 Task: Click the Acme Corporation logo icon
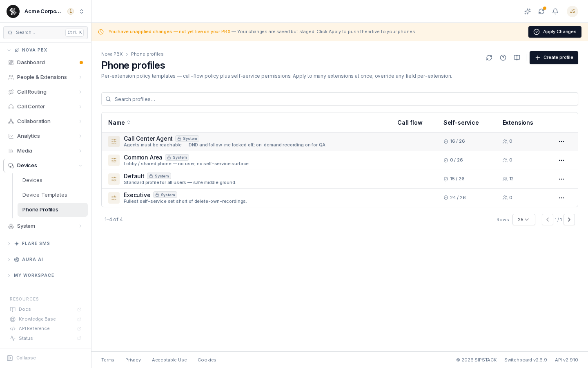pos(13,11)
